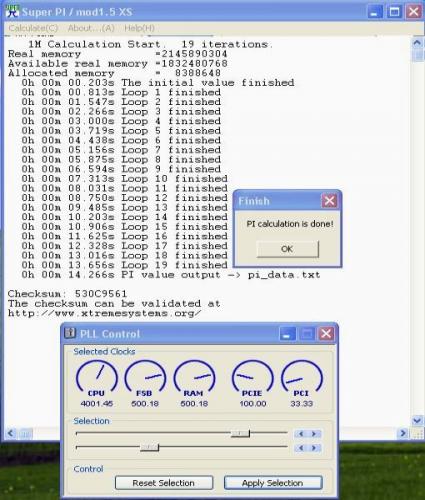The width and height of the screenshot is (425, 500).
Task: Click the CPU clock gauge
Action: (x=97, y=378)
